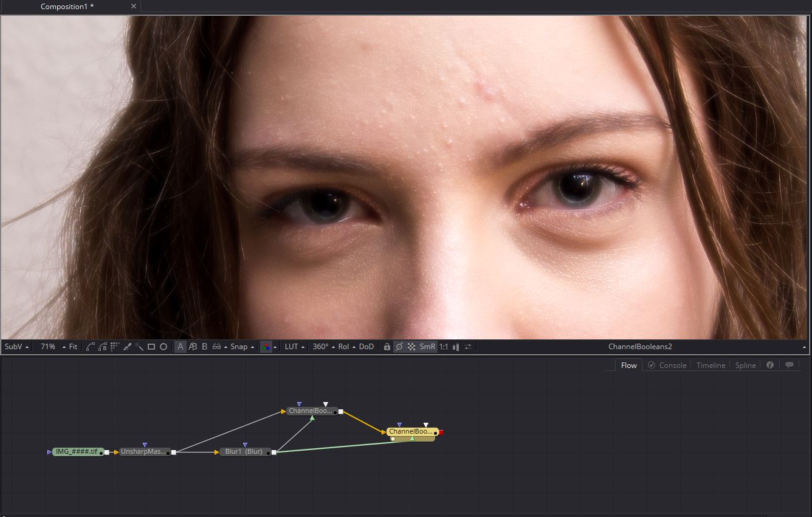Switch to the Flow tab
The image size is (812, 517).
pyautogui.click(x=628, y=365)
